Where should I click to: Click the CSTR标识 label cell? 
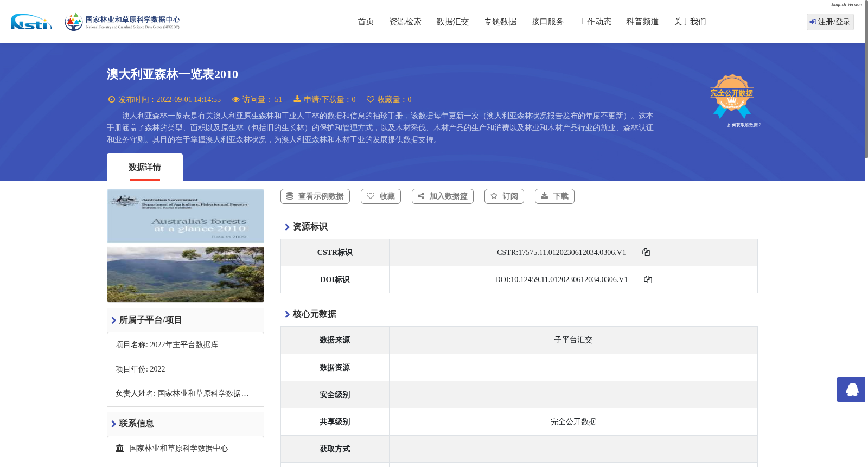point(335,253)
